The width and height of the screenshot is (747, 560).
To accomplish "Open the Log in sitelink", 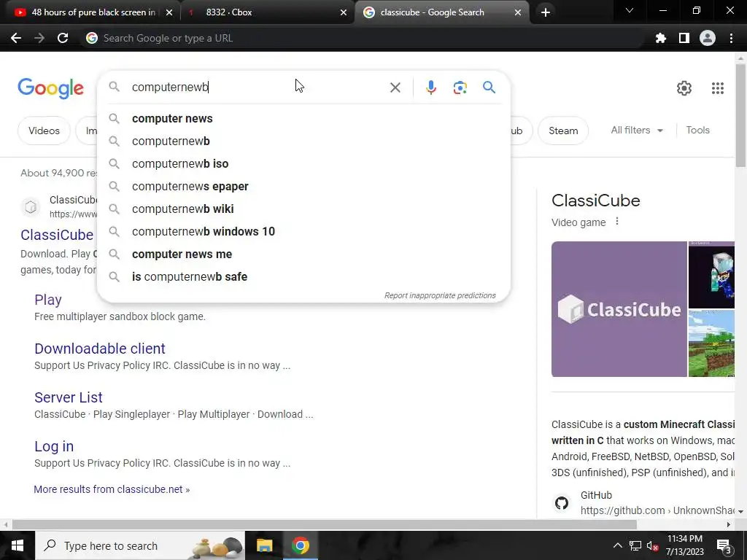I will coord(54,447).
